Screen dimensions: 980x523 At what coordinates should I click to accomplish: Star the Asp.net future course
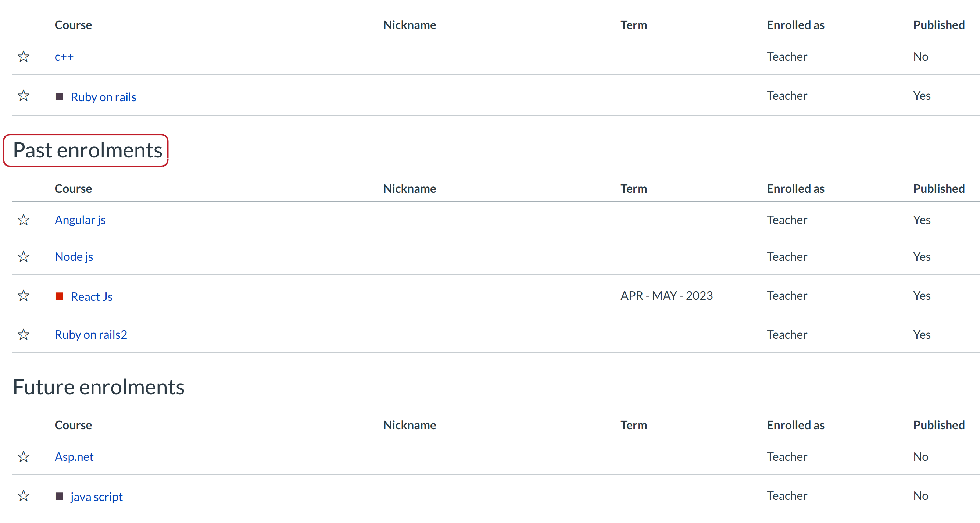point(24,456)
